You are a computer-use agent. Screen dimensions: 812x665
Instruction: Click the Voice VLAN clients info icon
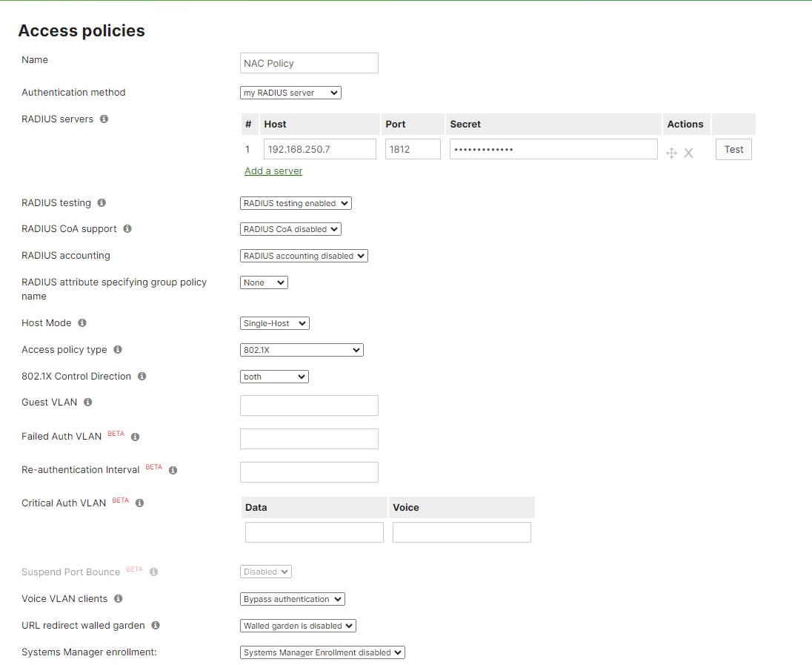tap(118, 598)
